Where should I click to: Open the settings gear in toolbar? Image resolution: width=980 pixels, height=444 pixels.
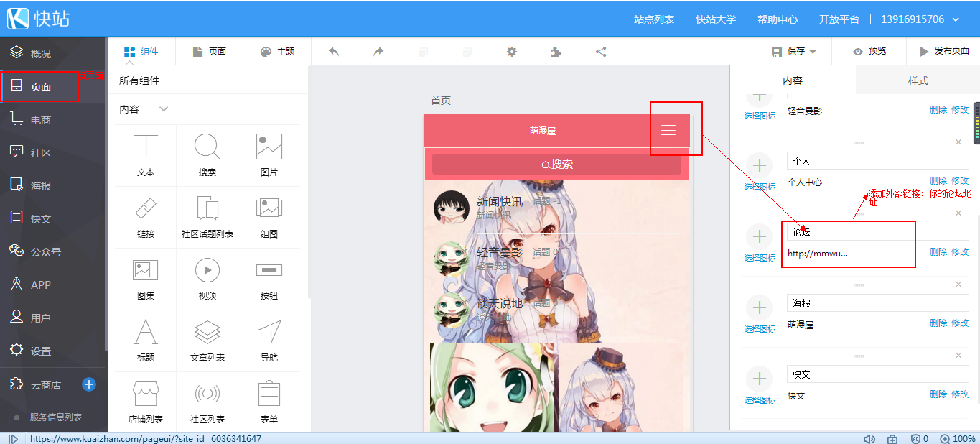pos(512,52)
